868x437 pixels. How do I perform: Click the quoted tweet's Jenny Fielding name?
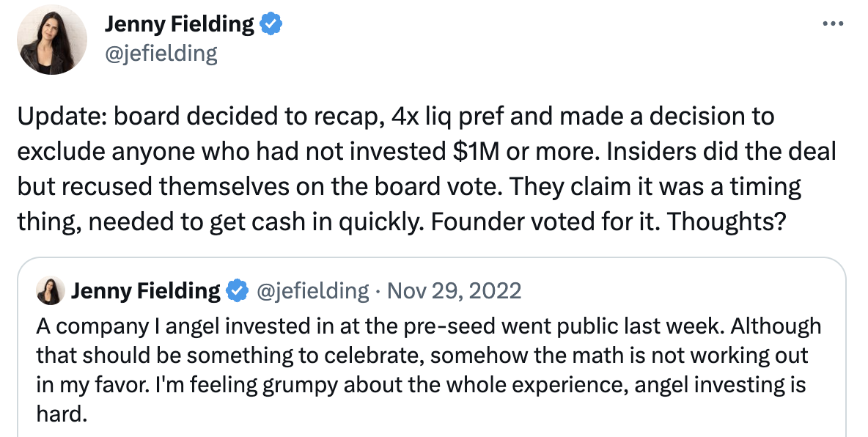[x=146, y=291]
